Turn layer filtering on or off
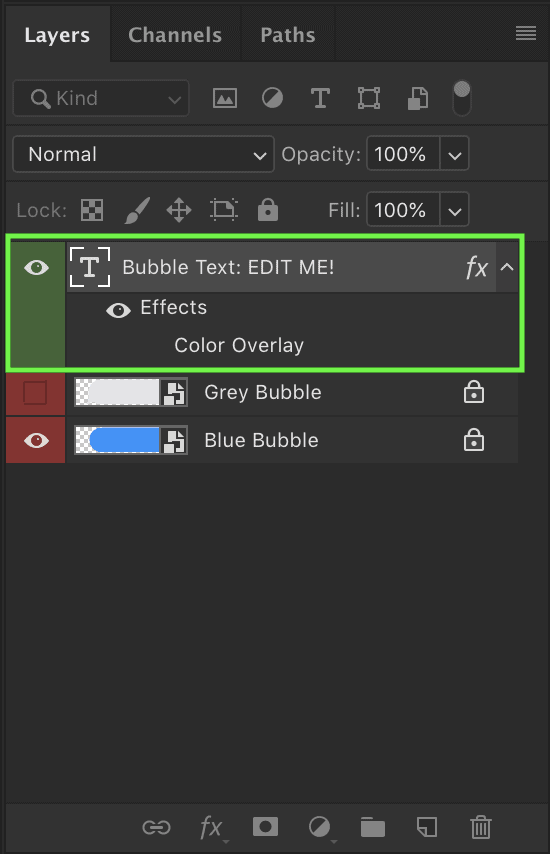Image resolution: width=550 pixels, height=854 pixels. click(462, 98)
